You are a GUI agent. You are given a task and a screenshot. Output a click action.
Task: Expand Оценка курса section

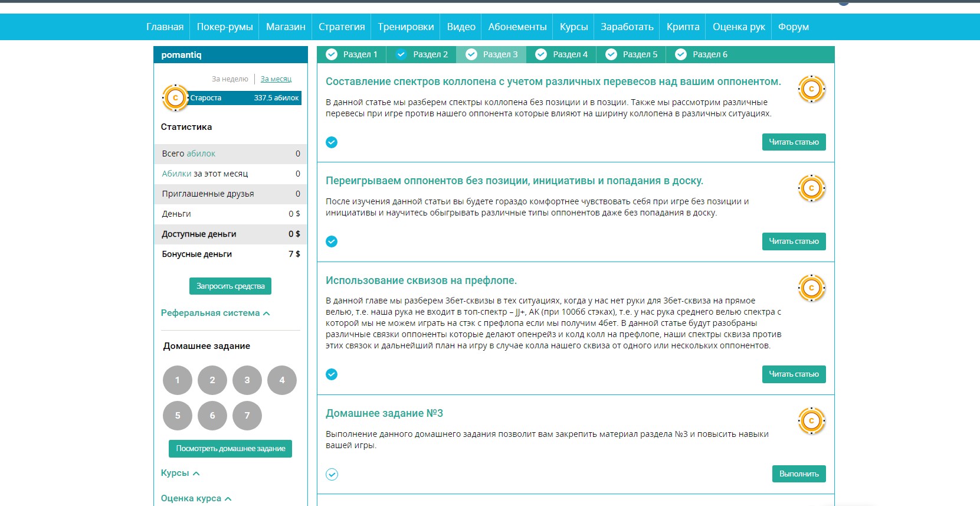pos(196,498)
